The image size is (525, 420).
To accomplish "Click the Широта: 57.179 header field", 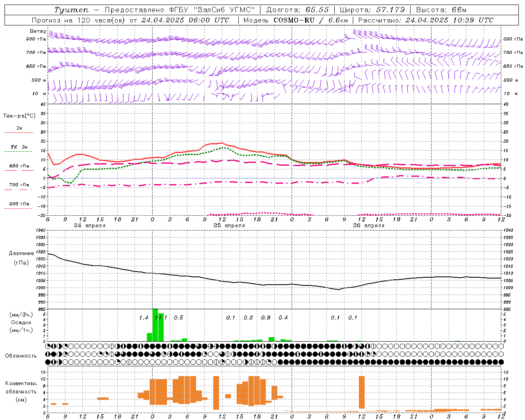I will pos(372,10).
